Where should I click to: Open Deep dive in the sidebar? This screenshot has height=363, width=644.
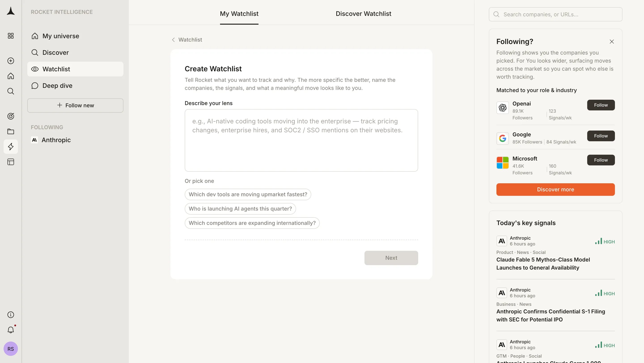(x=75, y=86)
